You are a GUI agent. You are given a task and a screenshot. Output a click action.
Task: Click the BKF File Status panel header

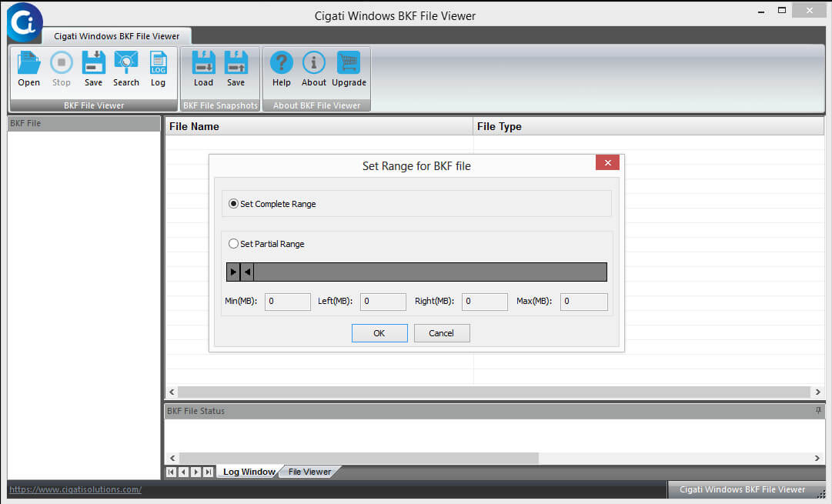click(x=495, y=411)
